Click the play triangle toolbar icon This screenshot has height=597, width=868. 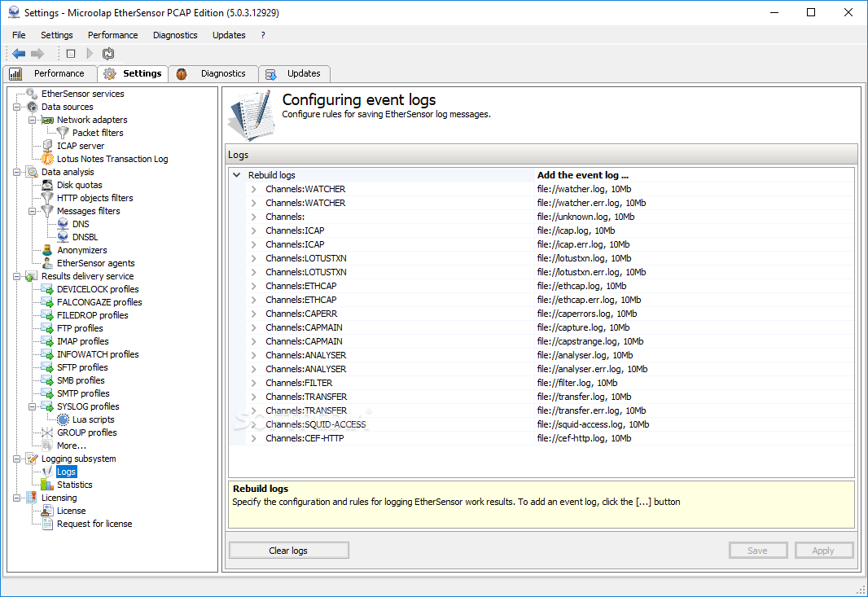click(x=90, y=54)
